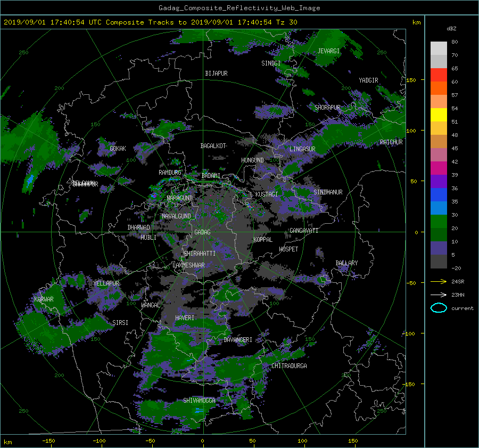479x448 pixels.
Task: Click the GADAG radar center label
Action: pyautogui.click(x=202, y=232)
